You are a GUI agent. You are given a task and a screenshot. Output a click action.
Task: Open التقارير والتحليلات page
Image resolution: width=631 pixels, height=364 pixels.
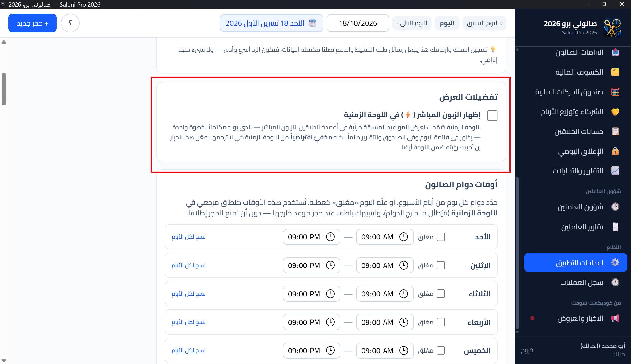(576, 171)
